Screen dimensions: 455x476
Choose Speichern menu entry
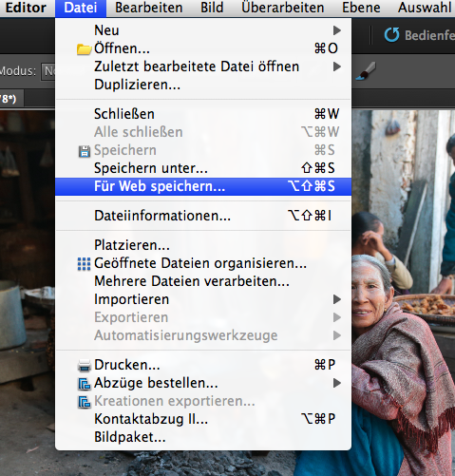pyautogui.click(x=203, y=150)
